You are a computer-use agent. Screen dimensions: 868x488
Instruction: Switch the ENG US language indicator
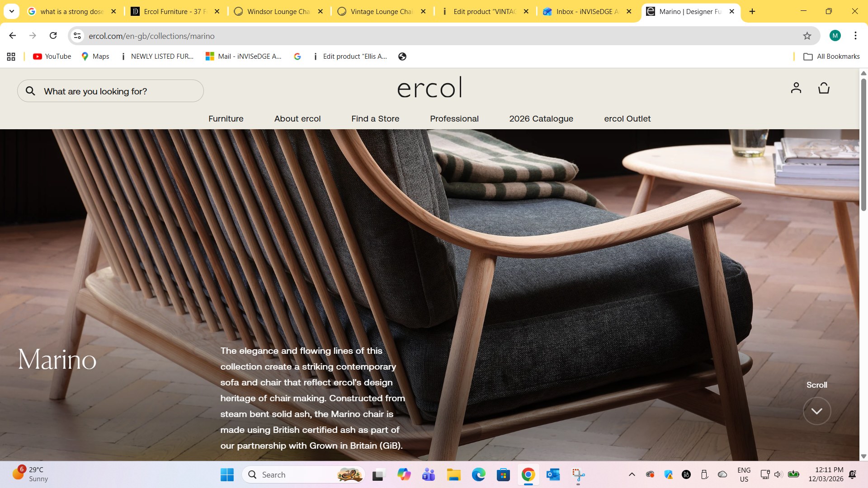(x=744, y=474)
